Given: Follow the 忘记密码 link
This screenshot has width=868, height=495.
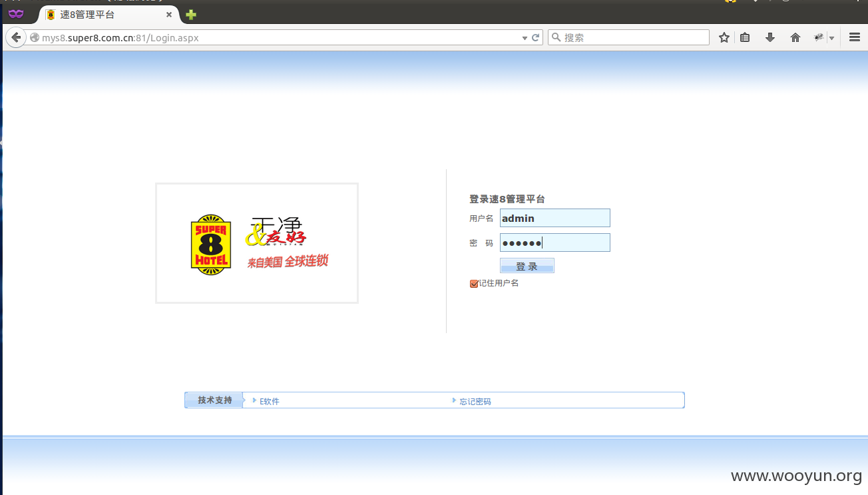Looking at the screenshot, I should [475, 401].
